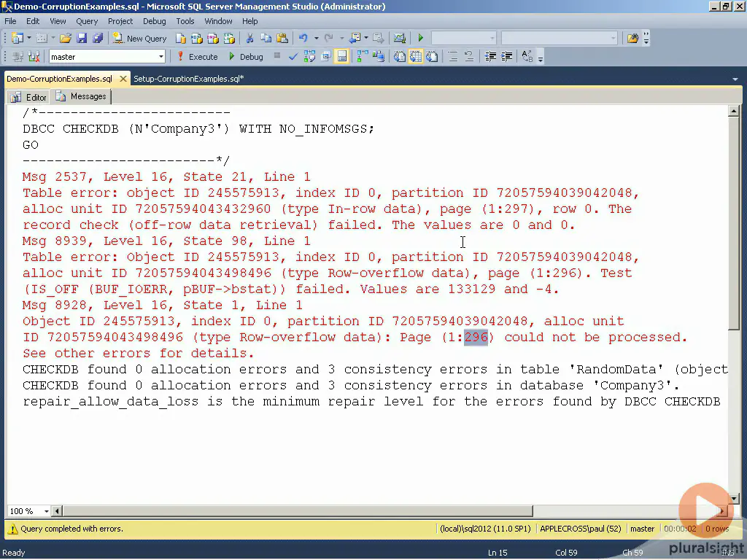Image resolution: width=747 pixels, height=560 pixels.
Task: Click the Change Connection icon
Action: 34,57
